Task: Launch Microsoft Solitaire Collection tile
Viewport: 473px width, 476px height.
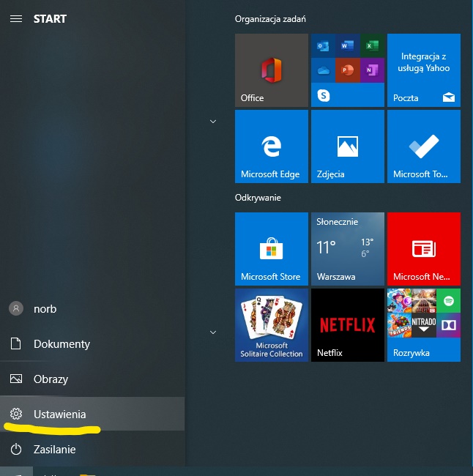Action: click(x=272, y=325)
